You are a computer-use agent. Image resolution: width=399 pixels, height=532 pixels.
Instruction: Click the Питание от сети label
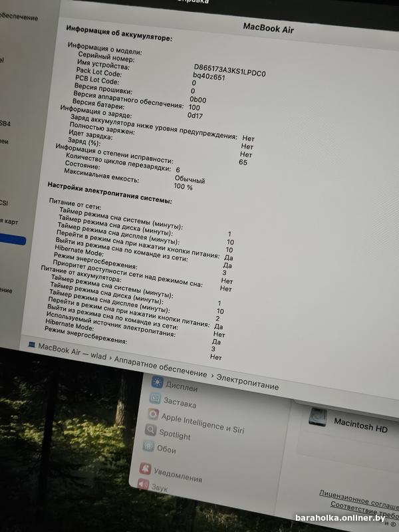point(75,203)
